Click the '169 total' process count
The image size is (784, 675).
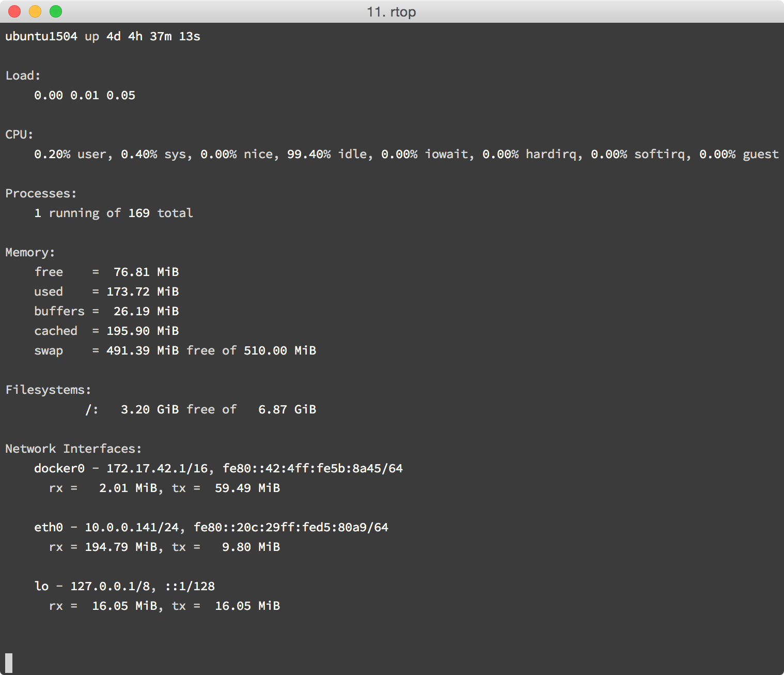coord(161,213)
